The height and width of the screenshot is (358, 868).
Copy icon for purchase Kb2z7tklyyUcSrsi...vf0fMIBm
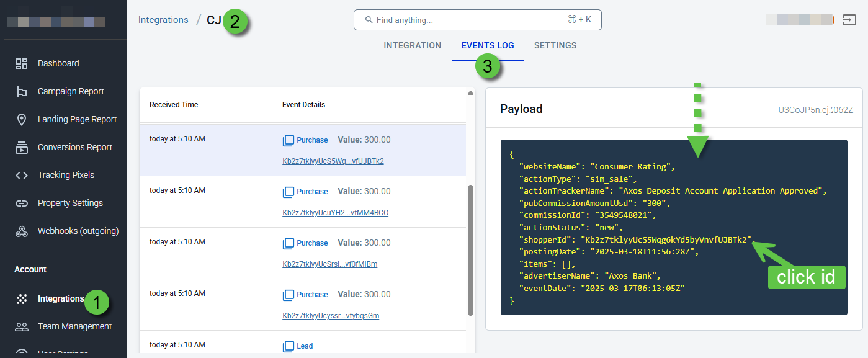pyautogui.click(x=288, y=243)
